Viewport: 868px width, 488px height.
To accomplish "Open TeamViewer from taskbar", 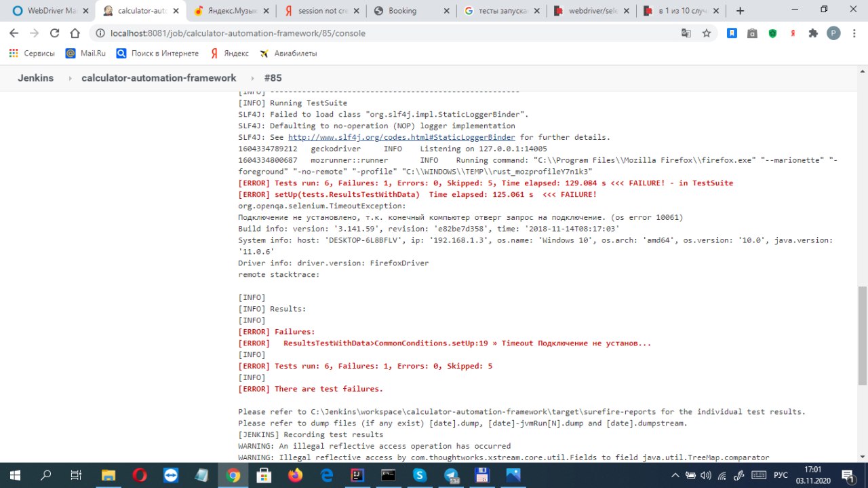I will pyautogui.click(x=170, y=475).
